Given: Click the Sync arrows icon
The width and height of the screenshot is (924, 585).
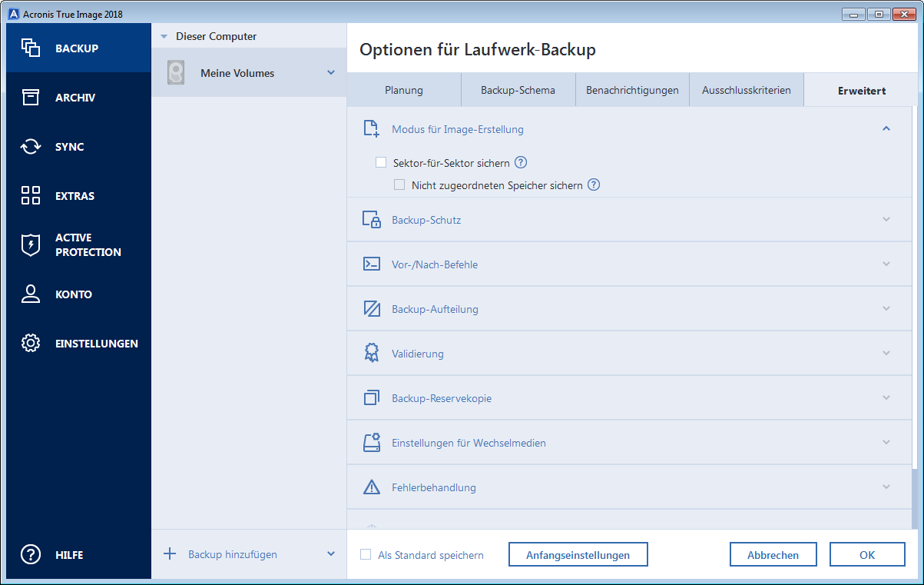Looking at the screenshot, I should click(31, 147).
